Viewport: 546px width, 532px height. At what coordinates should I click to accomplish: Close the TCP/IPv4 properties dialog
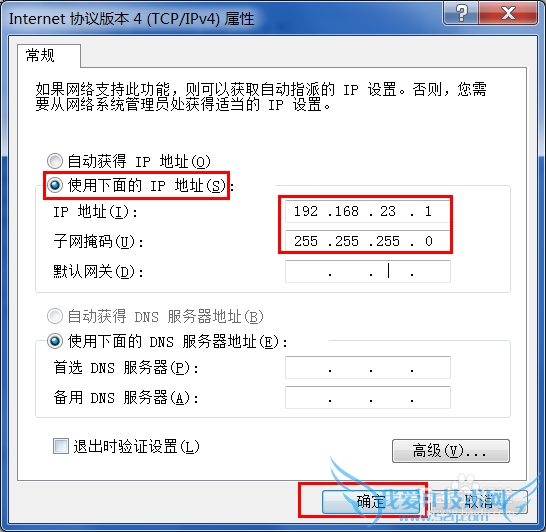[508, 13]
